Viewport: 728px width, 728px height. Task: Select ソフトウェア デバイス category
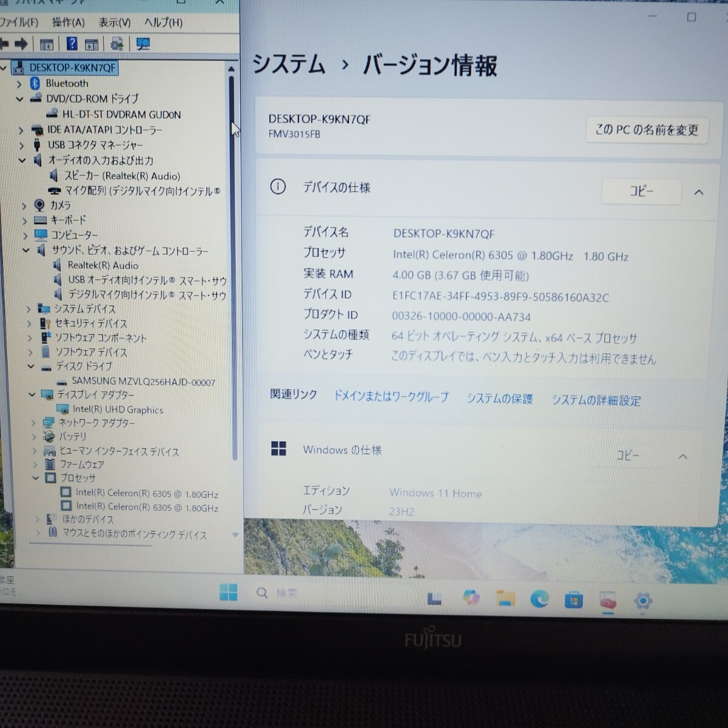[91, 352]
